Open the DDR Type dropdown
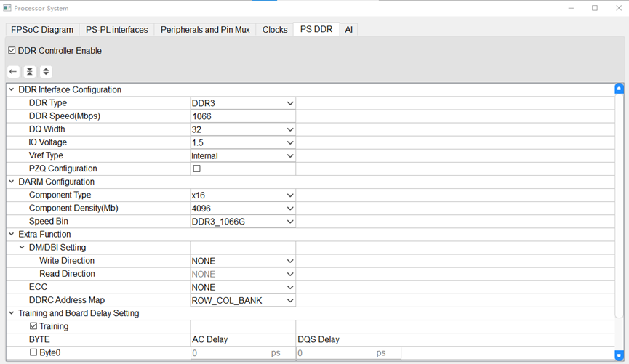629x364 pixels. 243,103
